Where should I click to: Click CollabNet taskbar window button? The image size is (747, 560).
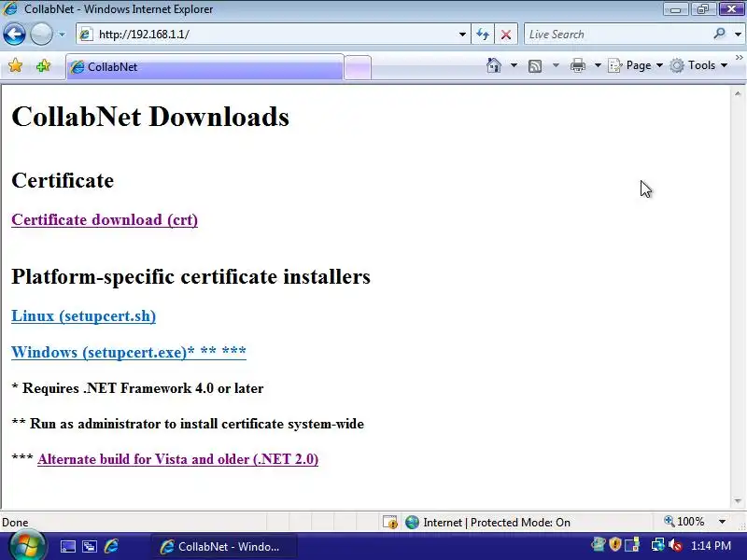point(224,546)
